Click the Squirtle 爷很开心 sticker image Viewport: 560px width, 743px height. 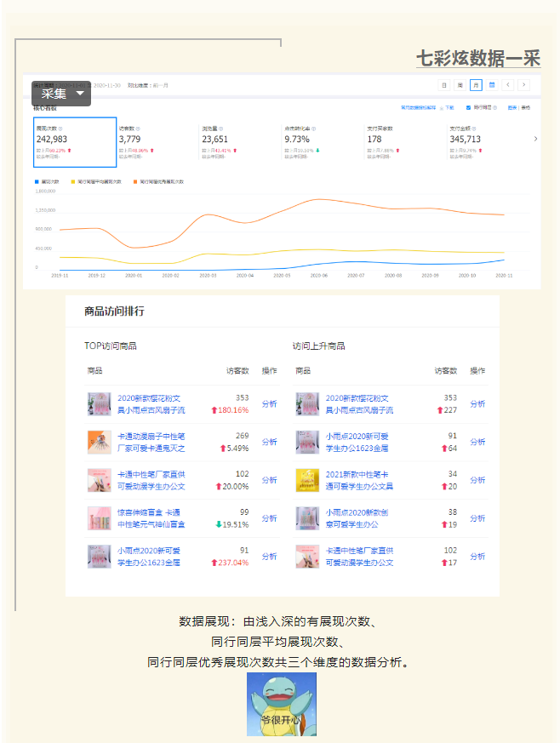pyautogui.click(x=281, y=704)
